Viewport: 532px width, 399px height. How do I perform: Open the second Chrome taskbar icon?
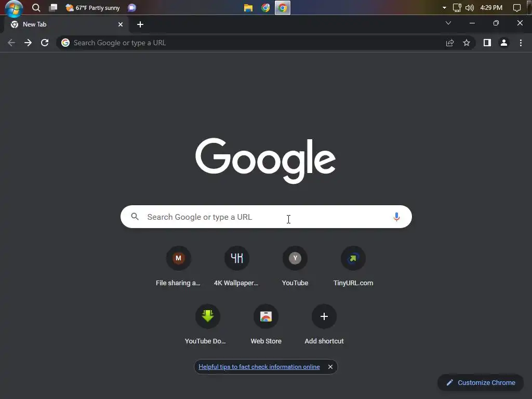coord(282,8)
